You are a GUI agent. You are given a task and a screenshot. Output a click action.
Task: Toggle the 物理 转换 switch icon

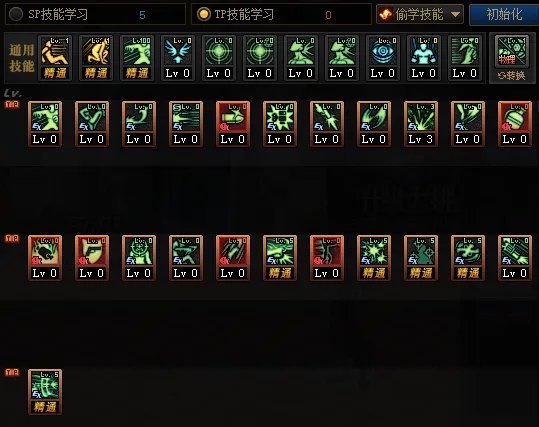click(x=512, y=58)
